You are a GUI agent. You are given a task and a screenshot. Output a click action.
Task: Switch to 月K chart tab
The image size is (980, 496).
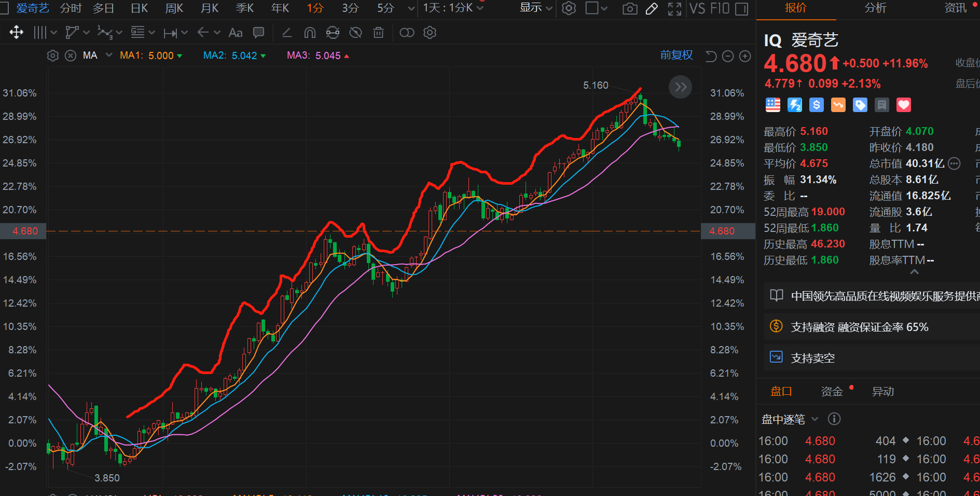pos(210,8)
